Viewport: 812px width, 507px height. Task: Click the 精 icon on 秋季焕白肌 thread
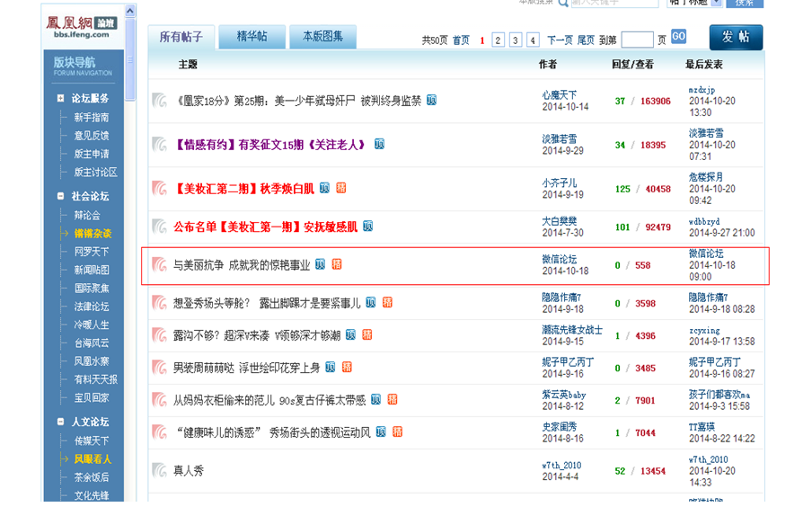pyautogui.click(x=341, y=188)
